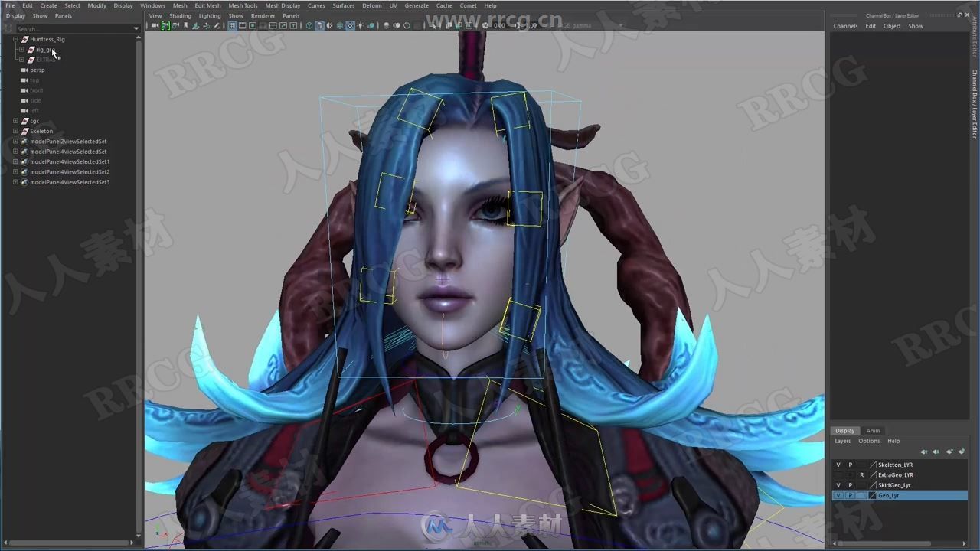Toggle visibility V of SkirtGeo_Lyr
The height and width of the screenshot is (551, 980).
coord(838,485)
